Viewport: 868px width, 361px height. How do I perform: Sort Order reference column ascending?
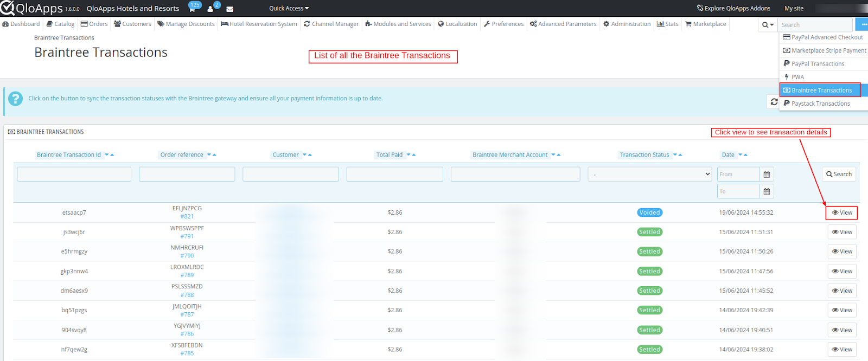coord(215,155)
